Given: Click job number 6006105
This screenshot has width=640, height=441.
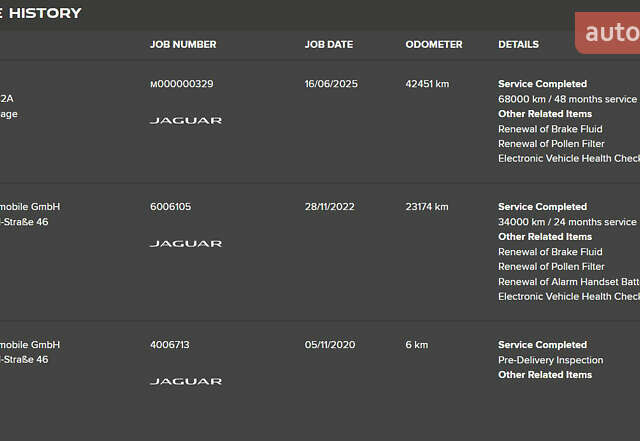Looking at the screenshot, I should point(171,207).
